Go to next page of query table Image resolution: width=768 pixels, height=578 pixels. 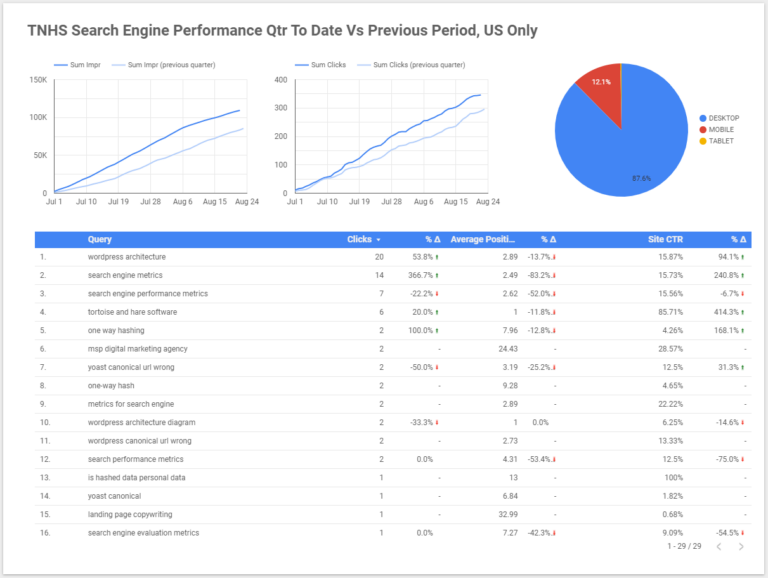pos(741,547)
